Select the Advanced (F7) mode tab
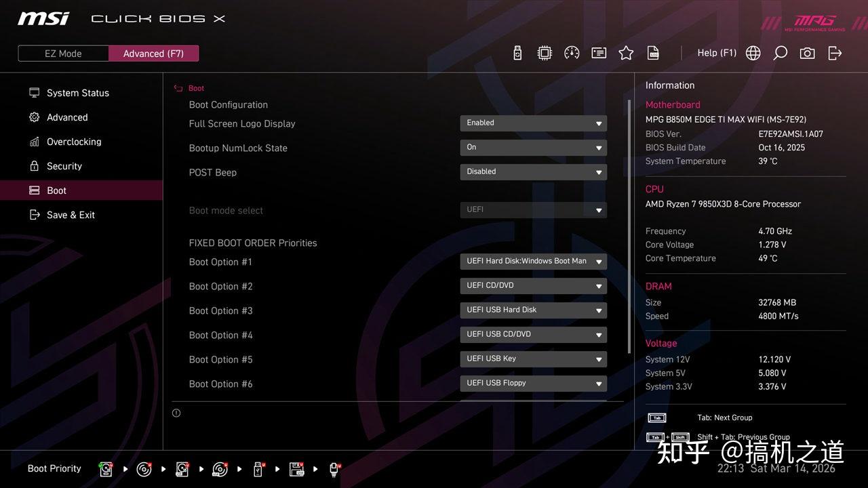Screen dimensions: 868x488 (x=153, y=54)
